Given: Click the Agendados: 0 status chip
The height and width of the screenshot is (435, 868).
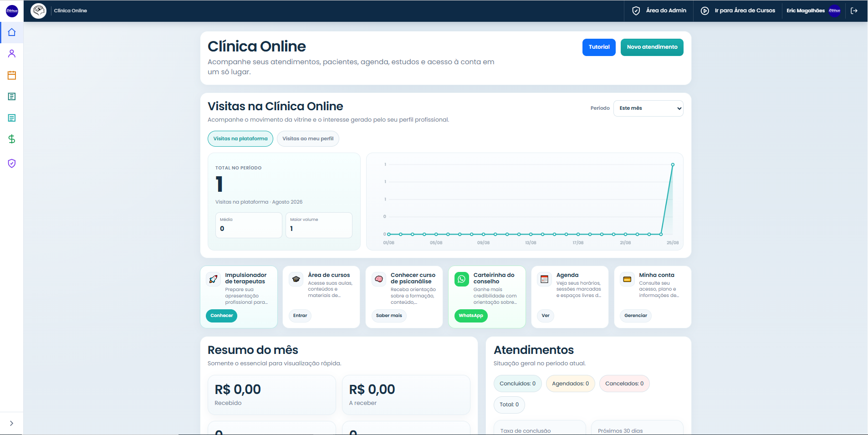Looking at the screenshot, I should pyautogui.click(x=571, y=384).
